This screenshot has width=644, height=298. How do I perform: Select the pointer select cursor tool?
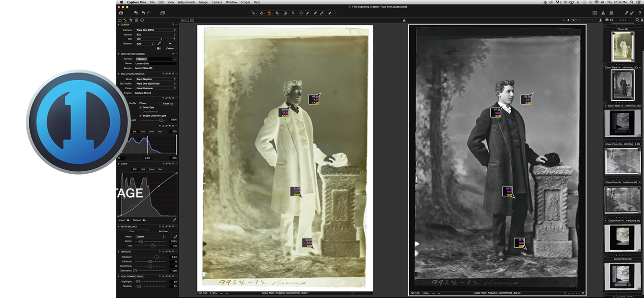coord(253,13)
